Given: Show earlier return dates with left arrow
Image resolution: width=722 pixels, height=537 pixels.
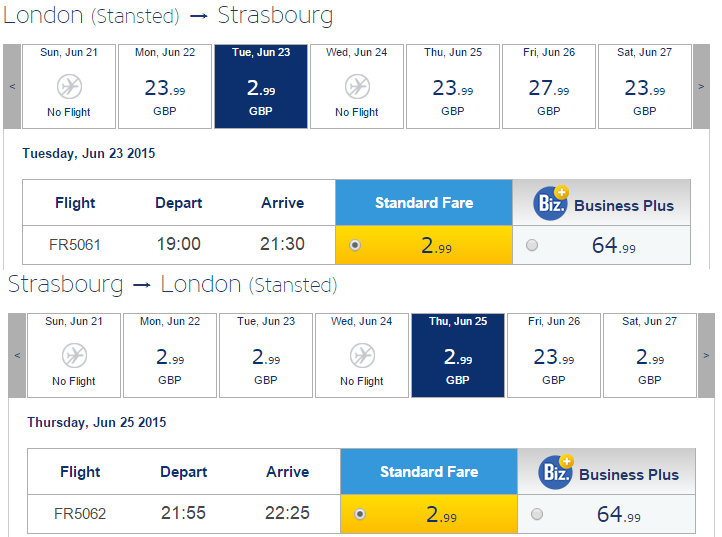Looking at the screenshot, I should (x=17, y=356).
